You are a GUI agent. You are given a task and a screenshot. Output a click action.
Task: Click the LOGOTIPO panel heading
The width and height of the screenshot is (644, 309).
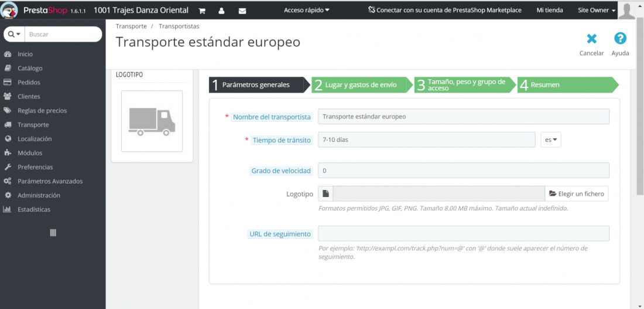(129, 75)
